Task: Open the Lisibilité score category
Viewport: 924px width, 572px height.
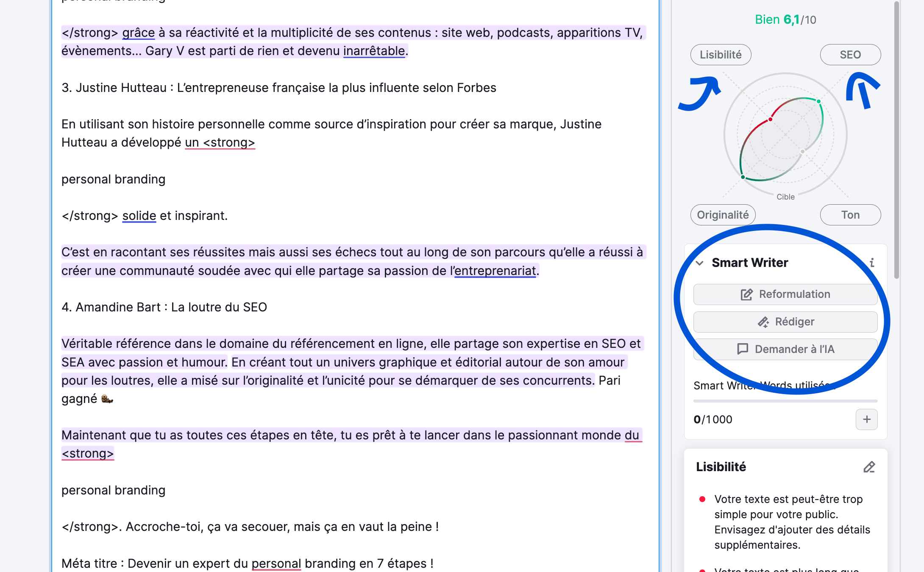Action: [x=721, y=55]
